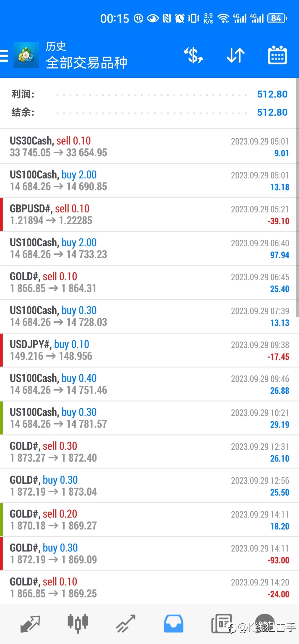This screenshot has width=299, height=644.
Task: Tap the MetaTrader 4 app logo
Action: (x=26, y=55)
